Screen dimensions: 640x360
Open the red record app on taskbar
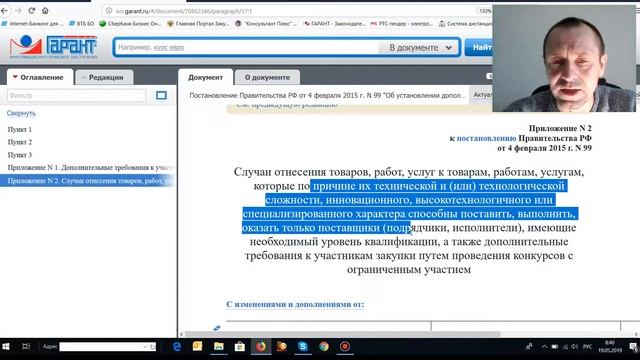[x=345, y=347]
